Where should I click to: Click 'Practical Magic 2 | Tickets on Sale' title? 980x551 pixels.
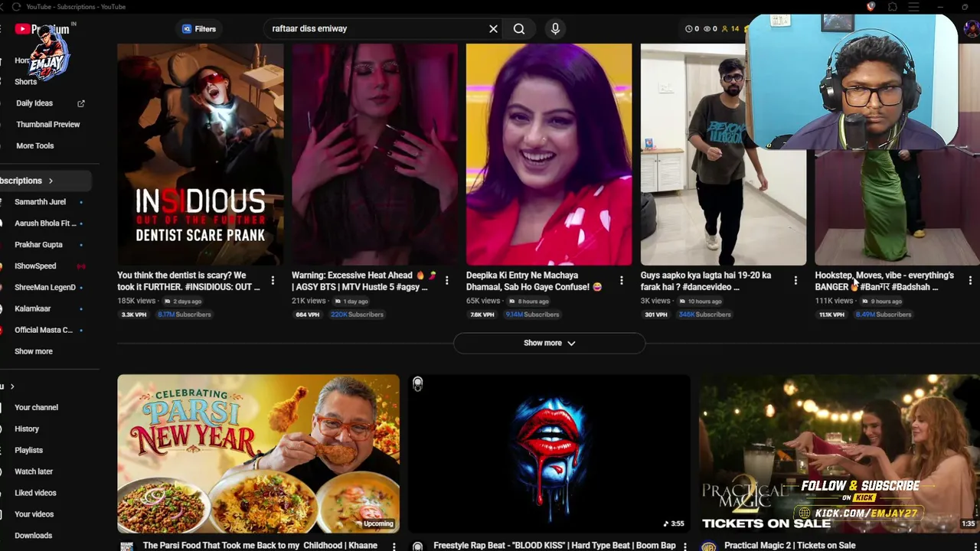click(x=790, y=546)
